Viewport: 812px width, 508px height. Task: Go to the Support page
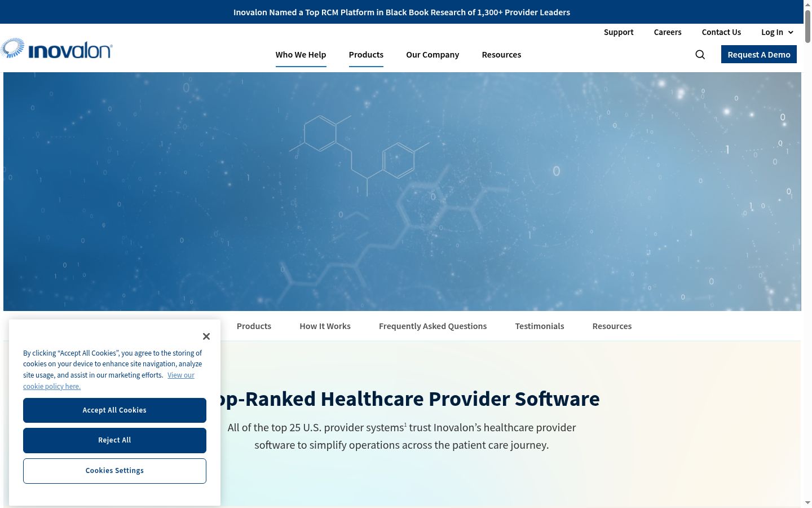[x=619, y=32]
